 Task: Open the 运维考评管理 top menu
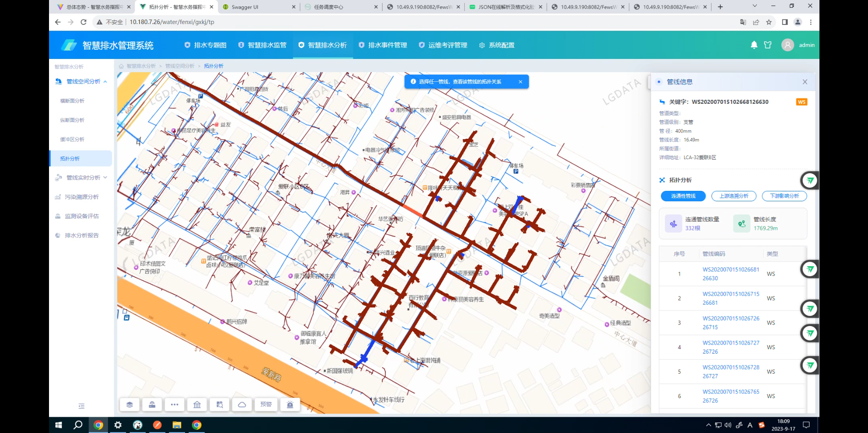pyautogui.click(x=443, y=45)
